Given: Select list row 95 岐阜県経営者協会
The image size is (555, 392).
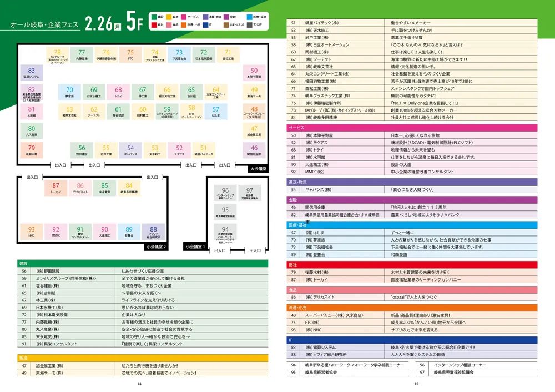Looking at the screenshot, I should point(347,372).
